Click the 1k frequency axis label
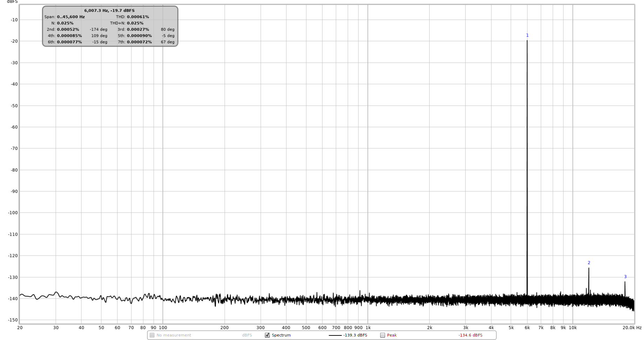Screen dimensions: 644x340 point(368,328)
